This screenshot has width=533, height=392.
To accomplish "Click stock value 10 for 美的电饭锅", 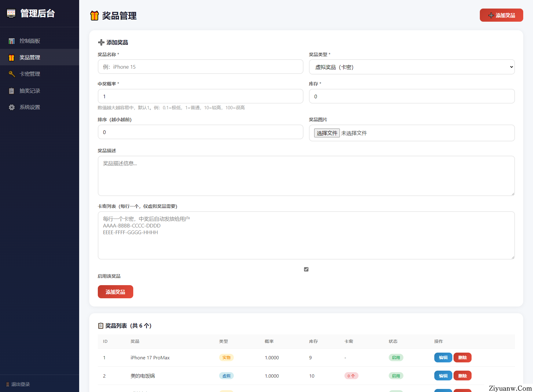I will click(x=312, y=376).
